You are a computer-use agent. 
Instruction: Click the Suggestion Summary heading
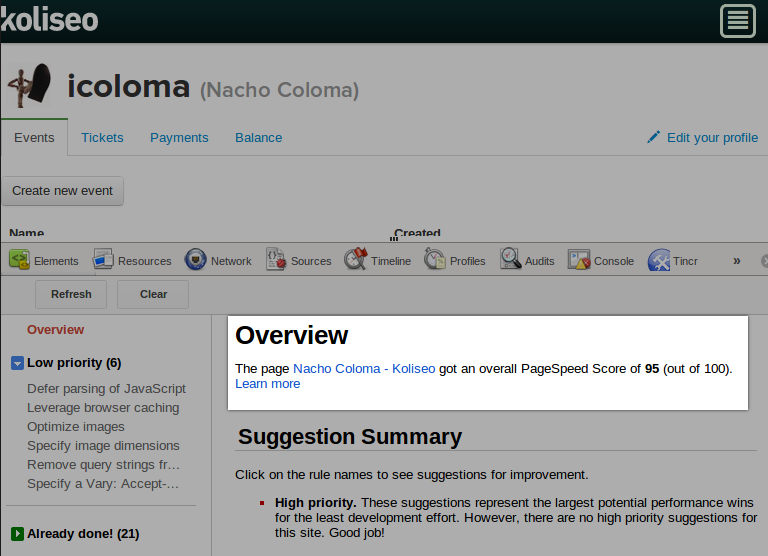coord(350,436)
